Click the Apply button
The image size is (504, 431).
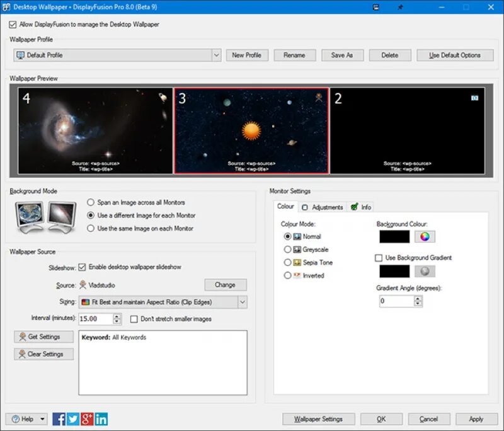coord(476,419)
